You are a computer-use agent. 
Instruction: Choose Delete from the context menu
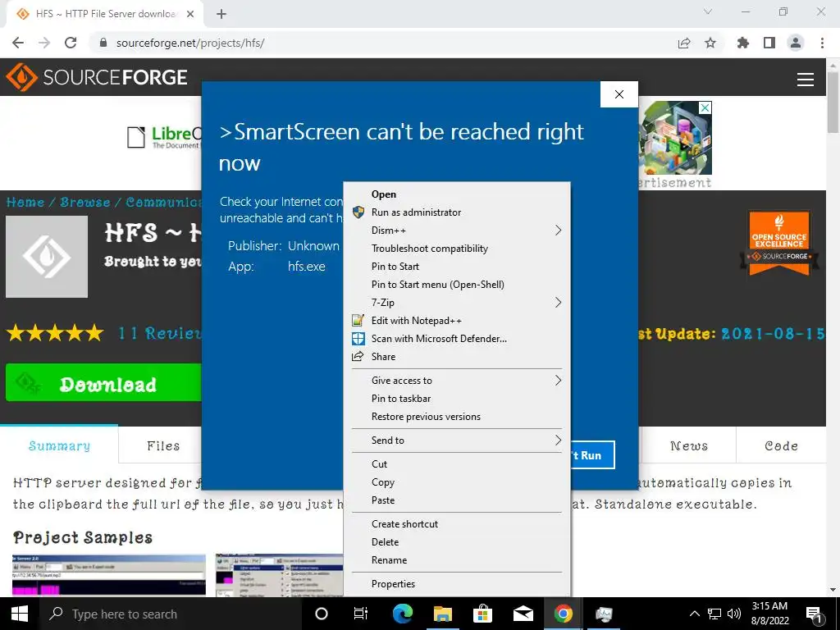tap(457, 542)
